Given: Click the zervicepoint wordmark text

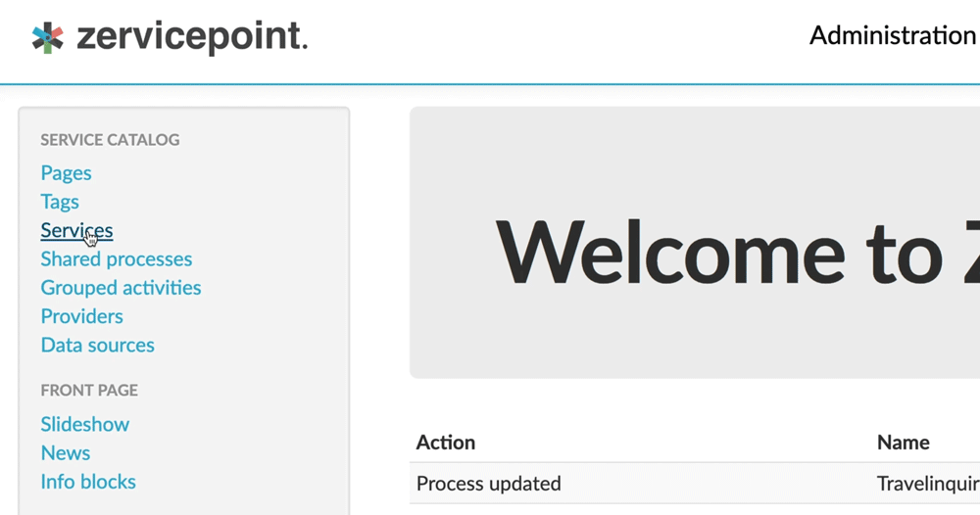Looking at the screenshot, I should pyautogui.click(x=191, y=37).
